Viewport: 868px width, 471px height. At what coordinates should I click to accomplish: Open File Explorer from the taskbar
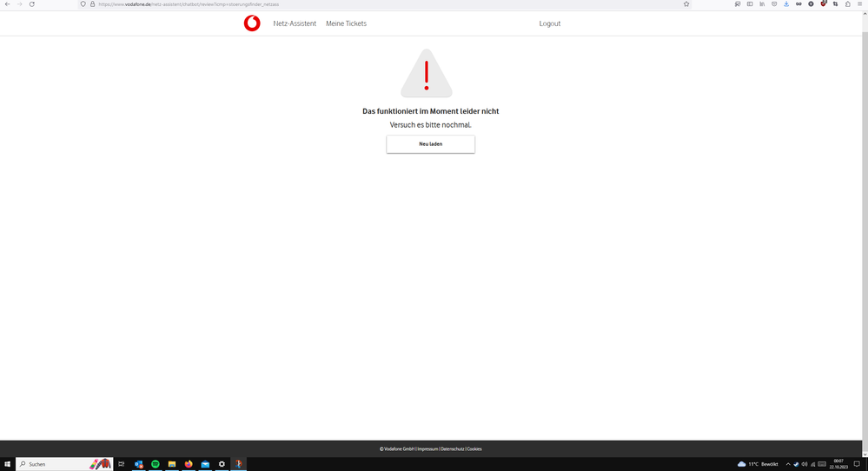coord(172,464)
